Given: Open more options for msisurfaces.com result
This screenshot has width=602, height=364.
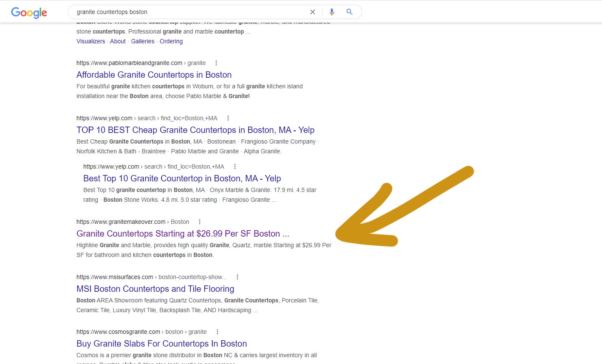Looking at the screenshot, I should point(237,277).
